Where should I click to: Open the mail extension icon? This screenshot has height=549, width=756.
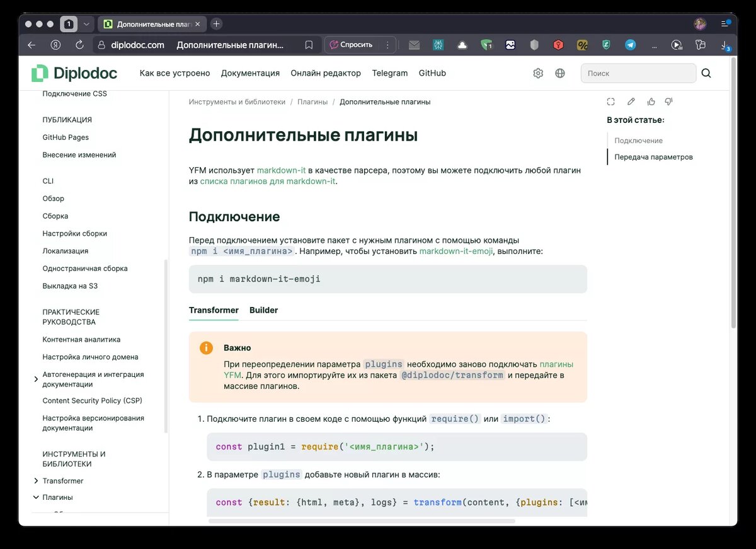point(414,45)
